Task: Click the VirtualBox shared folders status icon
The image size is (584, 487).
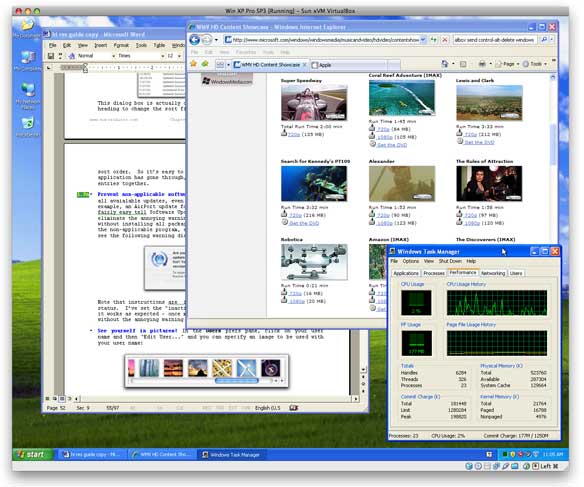Action: tap(515, 466)
